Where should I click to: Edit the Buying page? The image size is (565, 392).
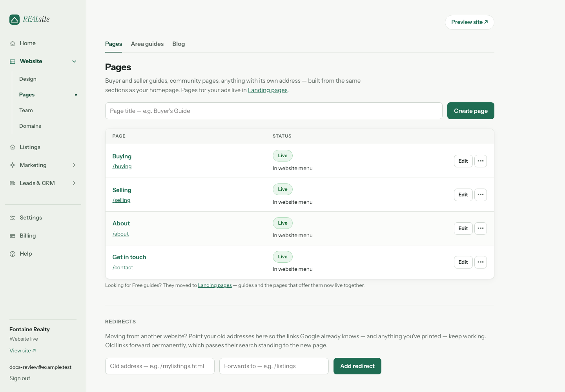coord(463,161)
